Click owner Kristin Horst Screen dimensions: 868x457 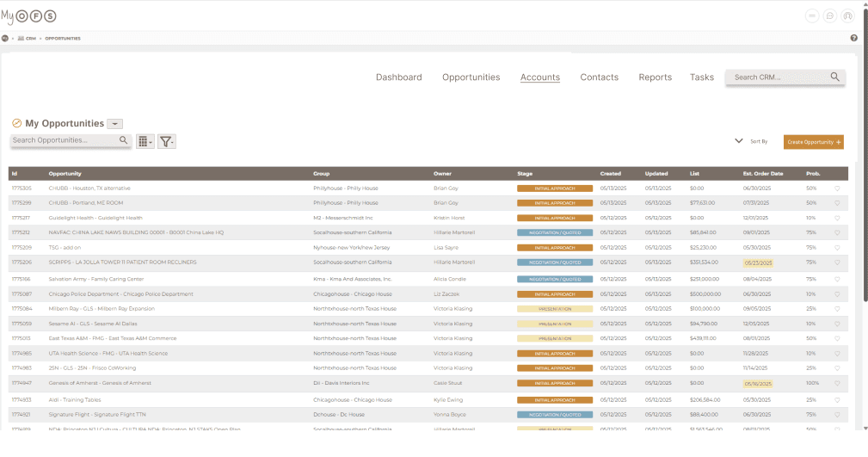[x=449, y=219]
